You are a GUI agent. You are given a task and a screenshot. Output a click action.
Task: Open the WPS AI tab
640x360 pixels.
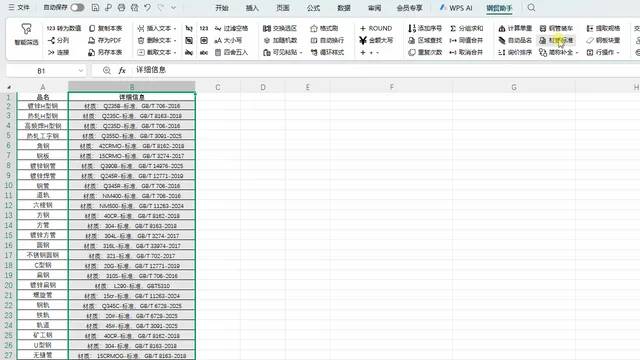coord(456,8)
